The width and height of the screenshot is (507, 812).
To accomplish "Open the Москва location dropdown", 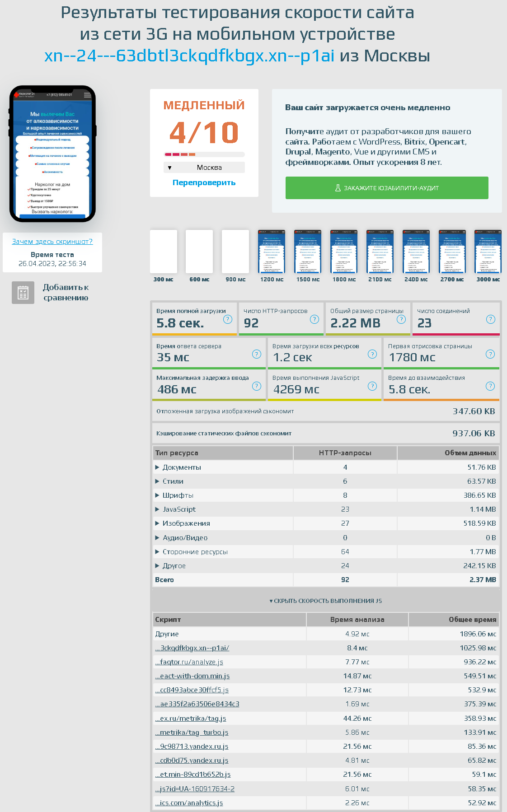I will pos(204,168).
